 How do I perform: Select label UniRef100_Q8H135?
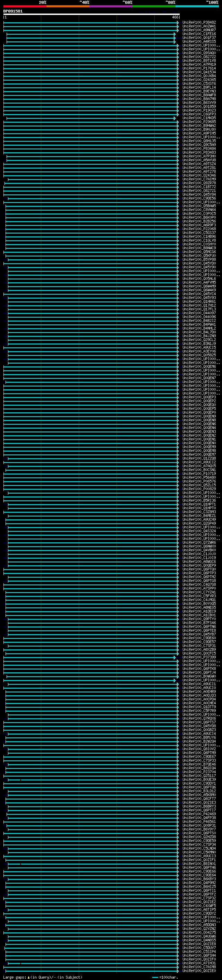[199, 141]
